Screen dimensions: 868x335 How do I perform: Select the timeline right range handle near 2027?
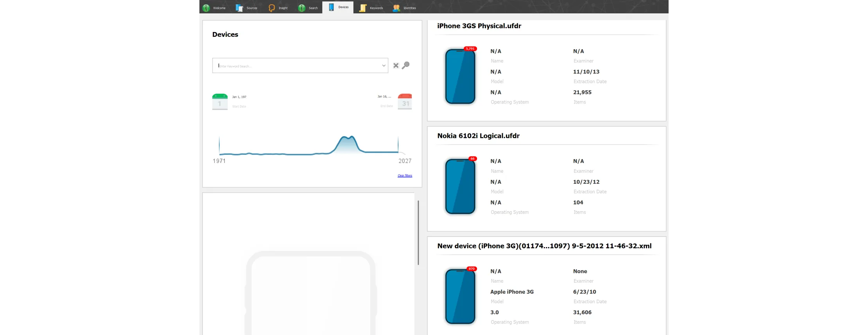(x=398, y=145)
